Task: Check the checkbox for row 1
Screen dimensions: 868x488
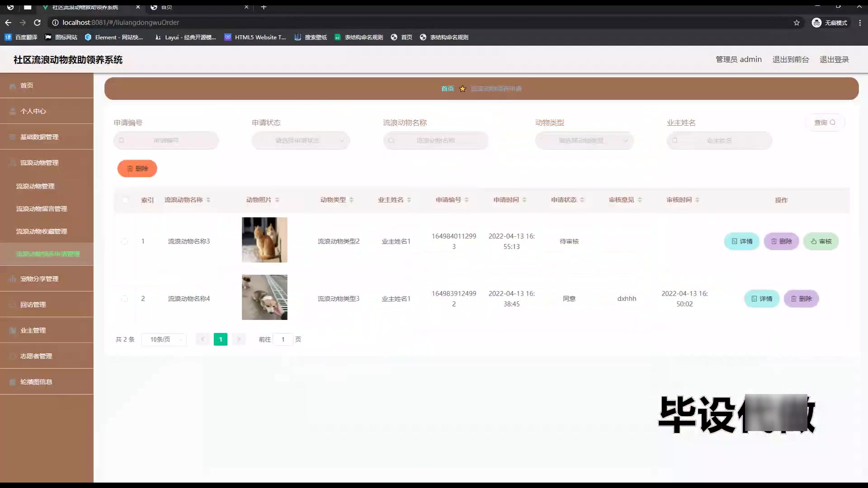Action: pyautogui.click(x=124, y=241)
